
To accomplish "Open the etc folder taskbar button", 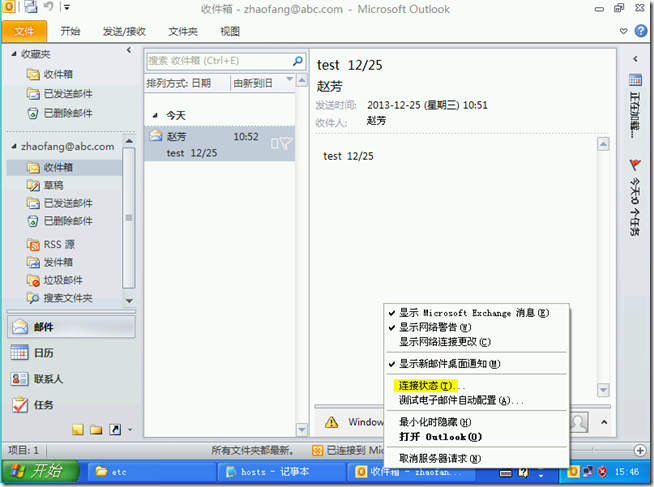I will (x=151, y=472).
